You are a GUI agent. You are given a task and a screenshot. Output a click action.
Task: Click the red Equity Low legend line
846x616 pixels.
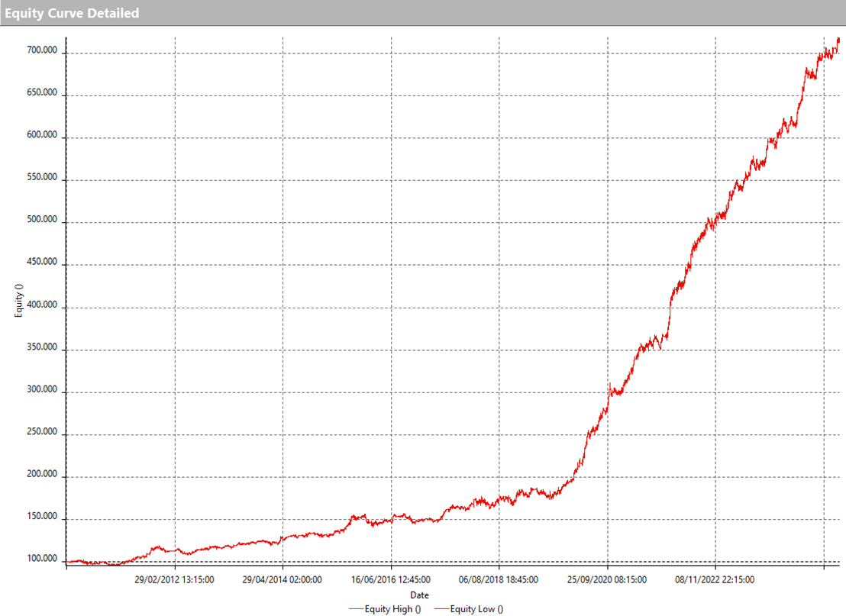pyautogui.click(x=441, y=608)
